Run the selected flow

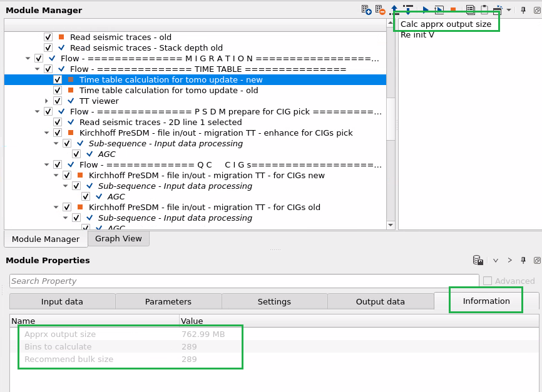tap(425, 10)
